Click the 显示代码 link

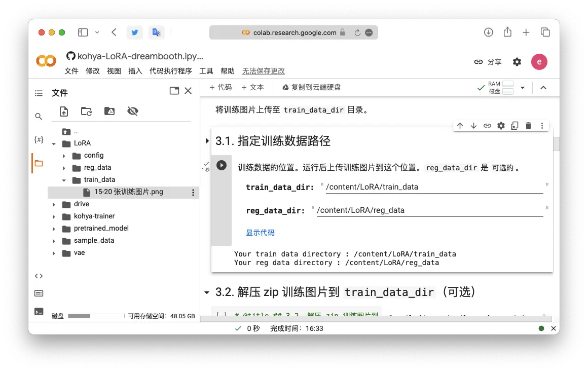click(260, 233)
